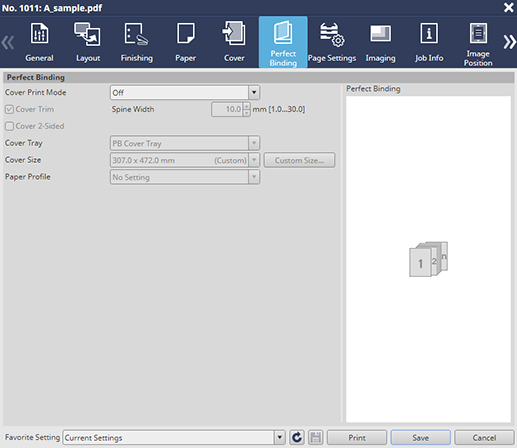Expand the Cover Tray dropdown
The height and width of the screenshot is (448, 517).
click(254, 143)
